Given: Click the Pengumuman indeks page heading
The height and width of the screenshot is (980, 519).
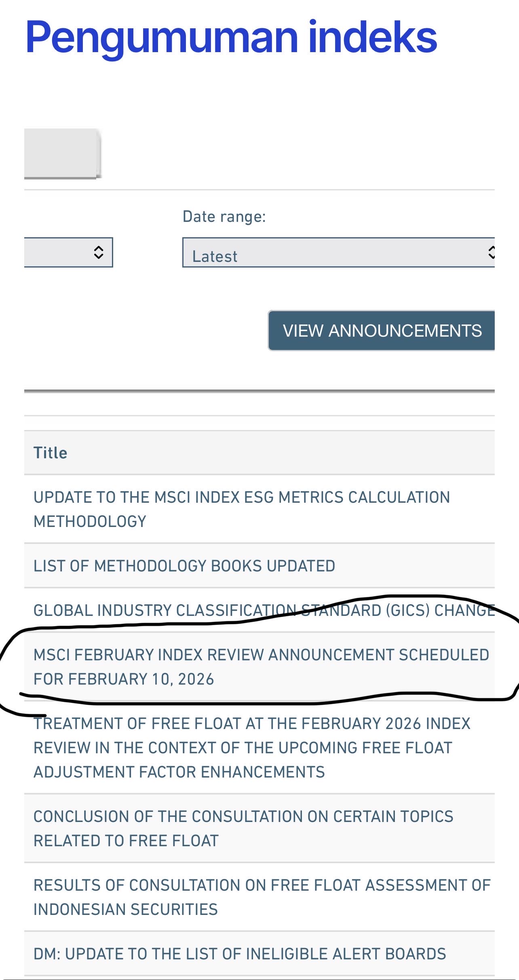Looking at the screenshot, I should point(231,37).
